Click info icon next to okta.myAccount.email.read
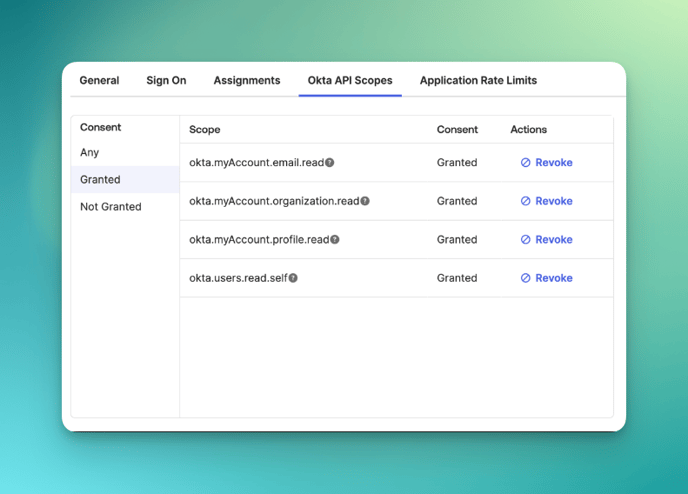Viewport: 688px width, 494px height. coord(330,163)
